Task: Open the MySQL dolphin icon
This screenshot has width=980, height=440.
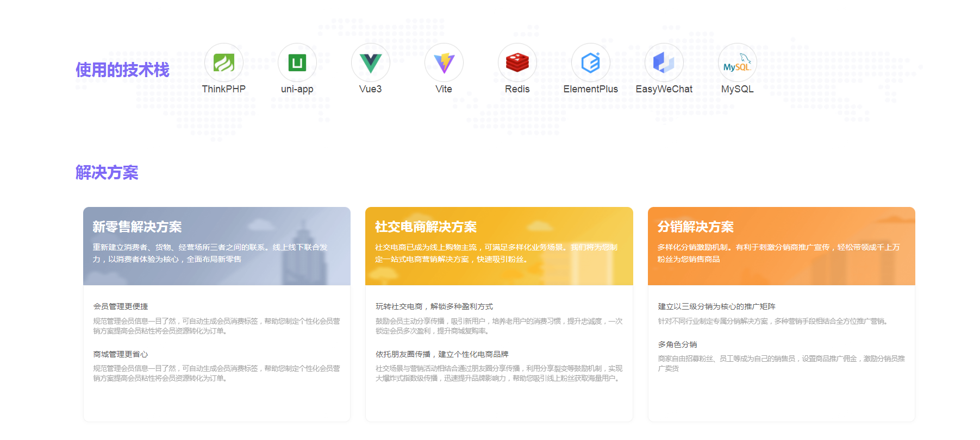Action: coord(737,63)
